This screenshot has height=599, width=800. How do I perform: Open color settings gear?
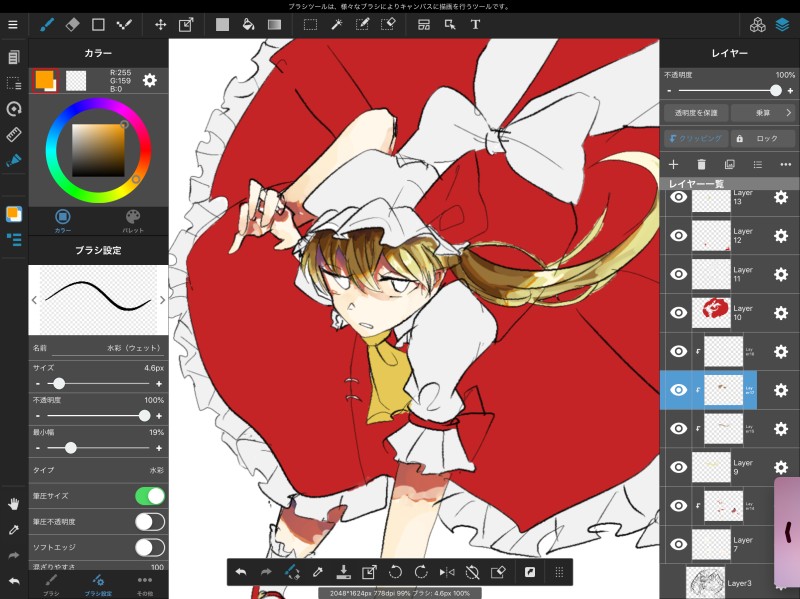149,80
